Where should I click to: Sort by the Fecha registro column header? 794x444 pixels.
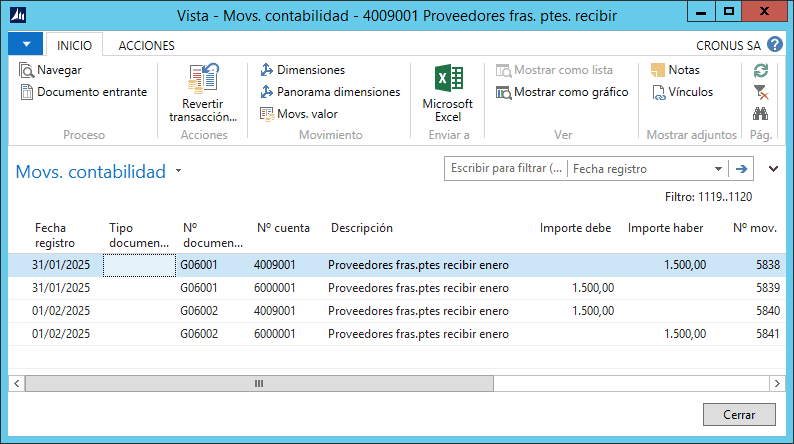55,235
